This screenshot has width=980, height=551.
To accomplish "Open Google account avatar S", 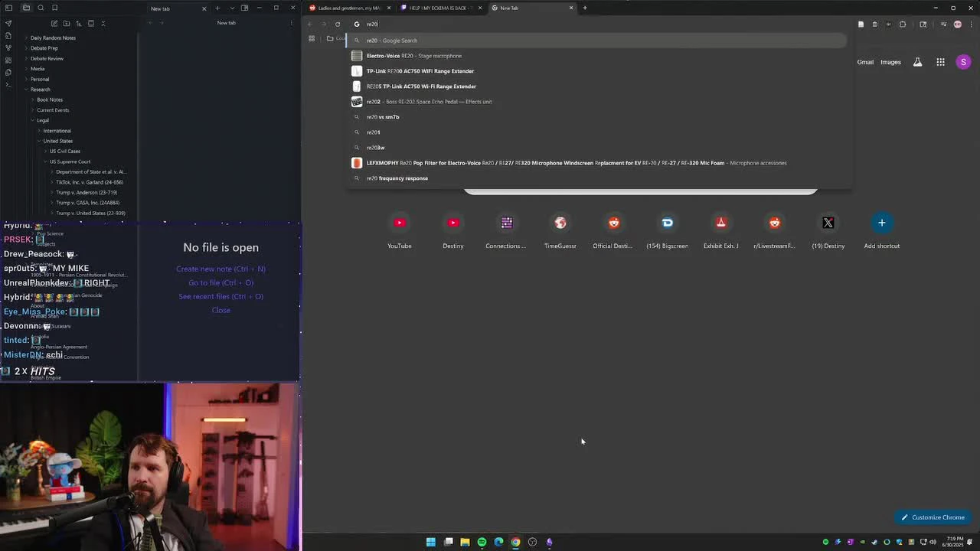I will point(964,62).
